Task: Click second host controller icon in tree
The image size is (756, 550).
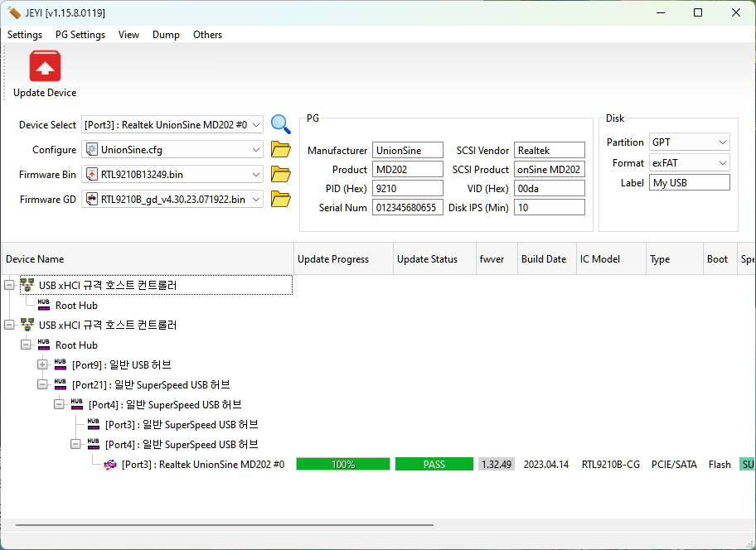Action: 27,325
